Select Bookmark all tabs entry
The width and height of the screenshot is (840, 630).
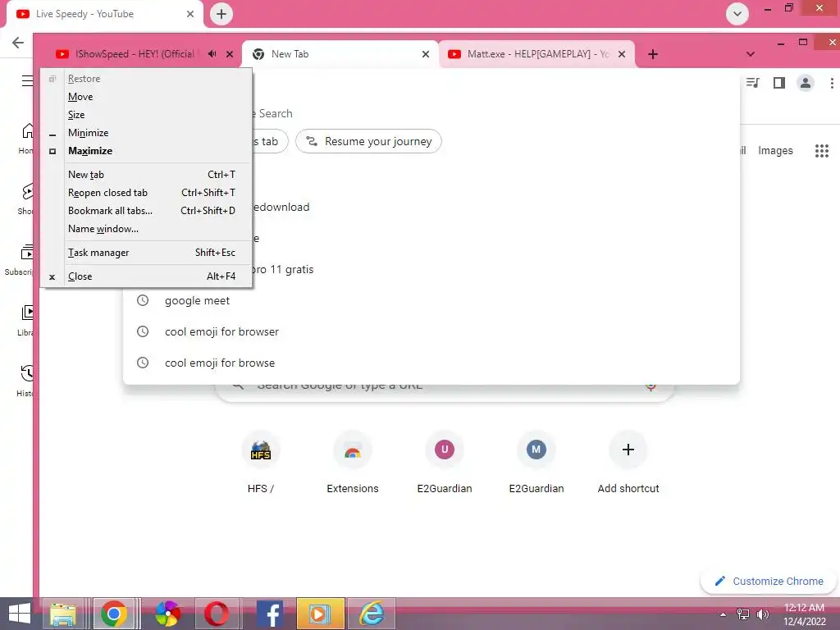point(146,211)
